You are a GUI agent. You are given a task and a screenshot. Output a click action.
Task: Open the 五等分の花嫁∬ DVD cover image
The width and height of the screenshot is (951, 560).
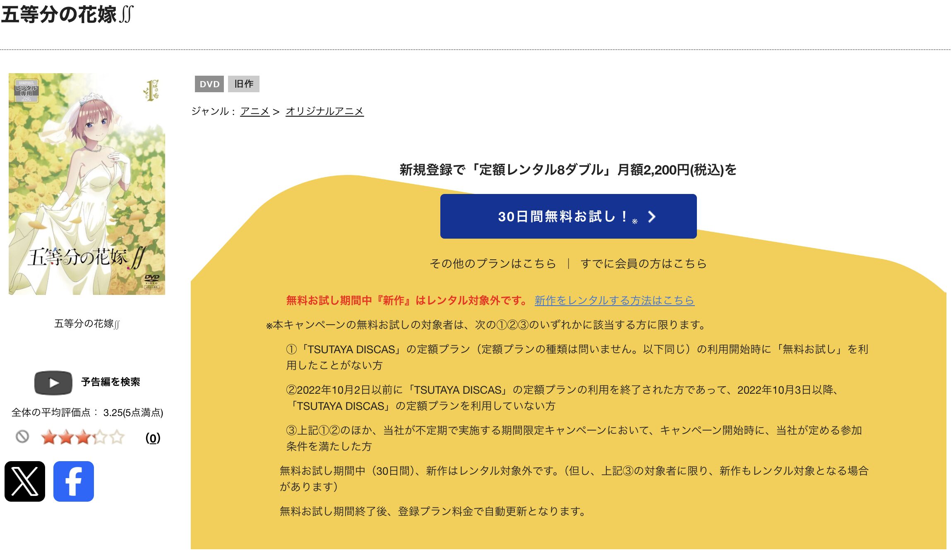pyautogui.click(x=87, y=184)
